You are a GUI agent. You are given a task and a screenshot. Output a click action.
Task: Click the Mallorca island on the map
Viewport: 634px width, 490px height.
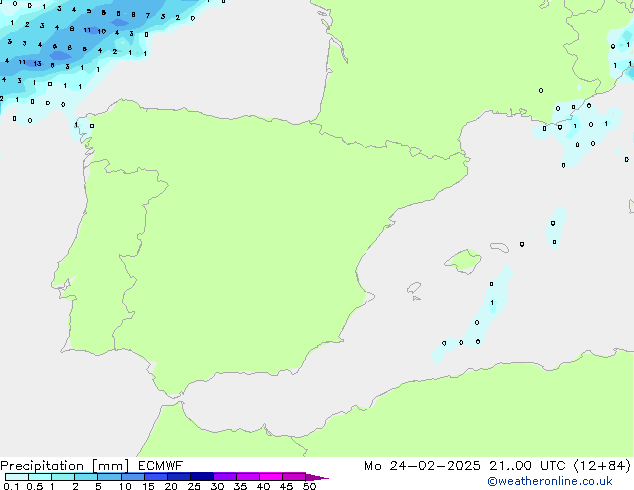pos(464,261)
